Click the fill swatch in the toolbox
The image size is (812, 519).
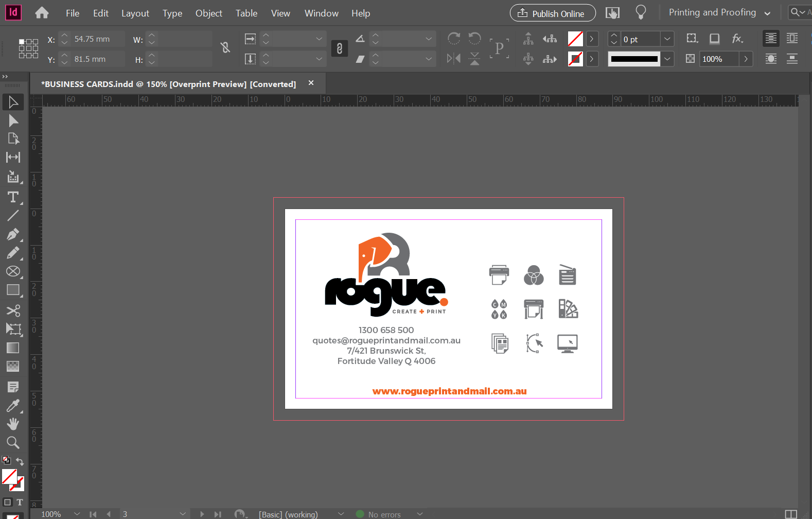(9, 477)
